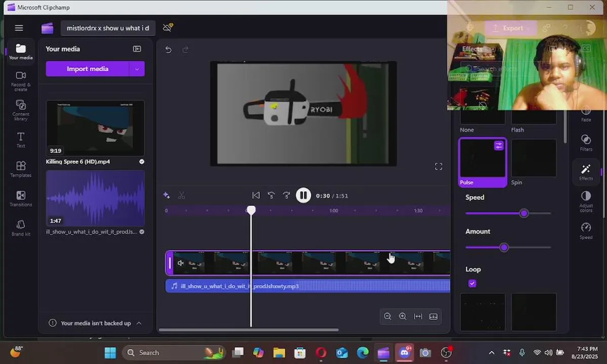
Task: Pause the video playback
Action: coord(303,196)
